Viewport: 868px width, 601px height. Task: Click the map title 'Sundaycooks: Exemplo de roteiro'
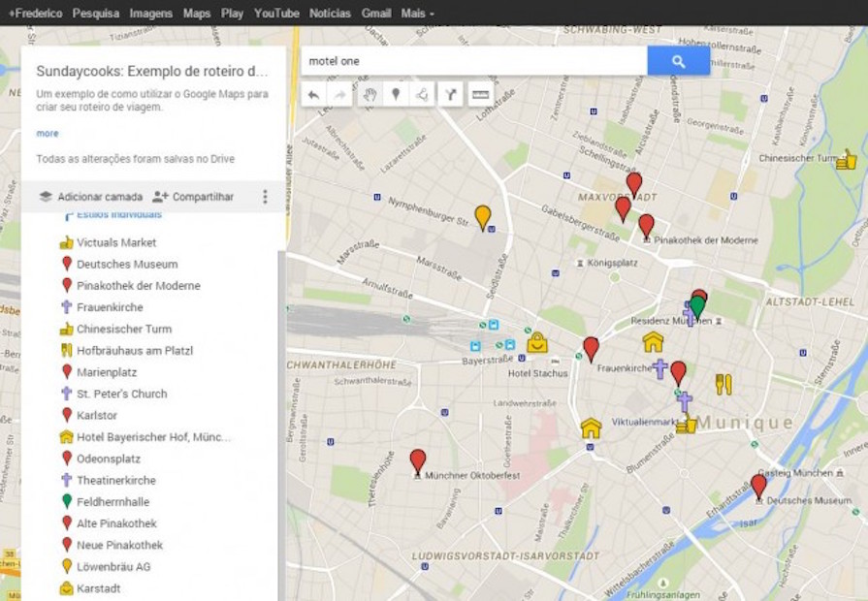151,72
